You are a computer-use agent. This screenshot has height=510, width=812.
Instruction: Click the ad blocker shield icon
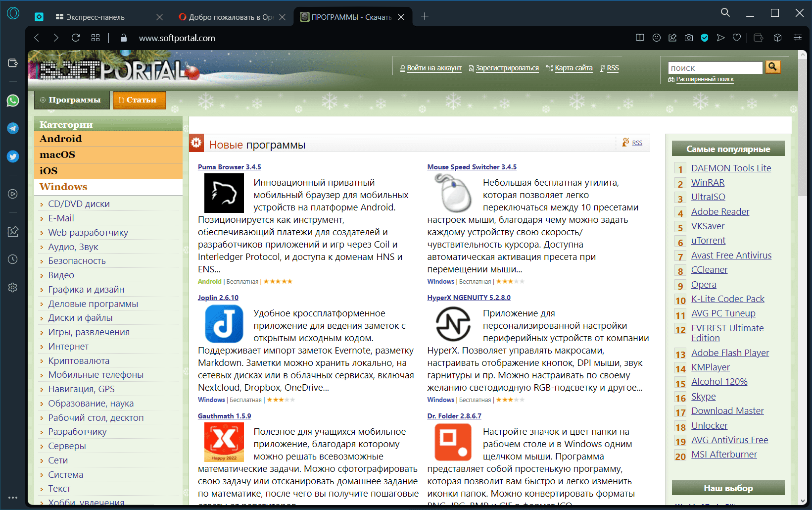pyautogui.click(x=705, y=38)
